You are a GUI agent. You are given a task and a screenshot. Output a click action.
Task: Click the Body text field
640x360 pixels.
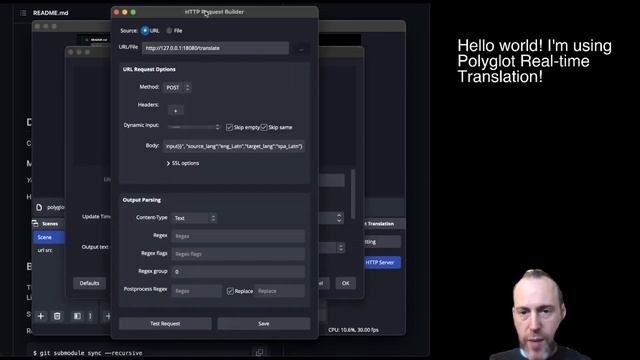click(x=234, y=146)
